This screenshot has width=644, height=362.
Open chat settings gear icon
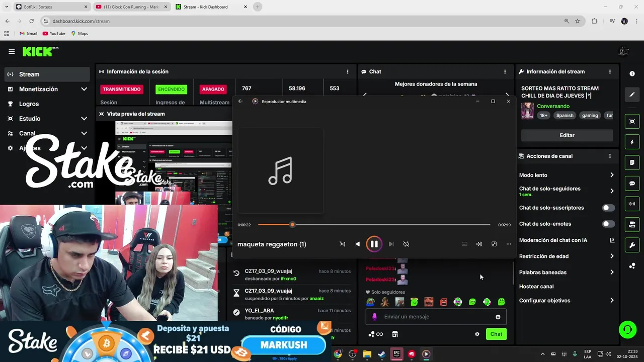477,334
